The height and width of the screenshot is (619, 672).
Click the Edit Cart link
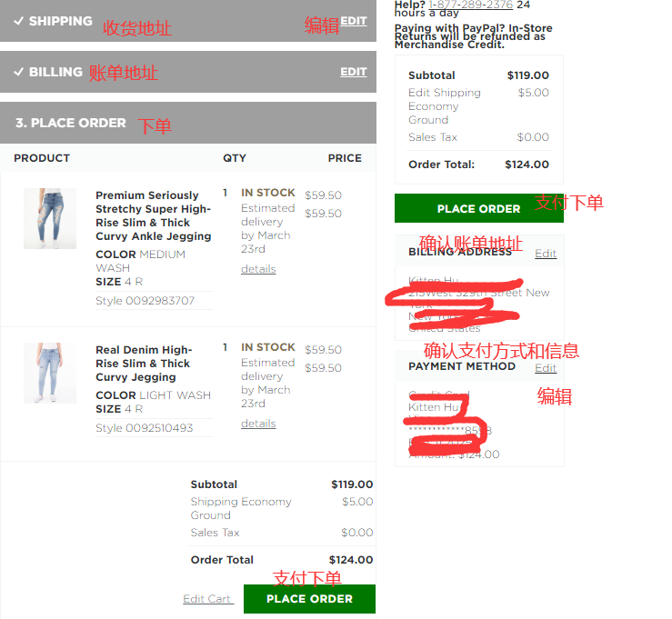(207, 598)
